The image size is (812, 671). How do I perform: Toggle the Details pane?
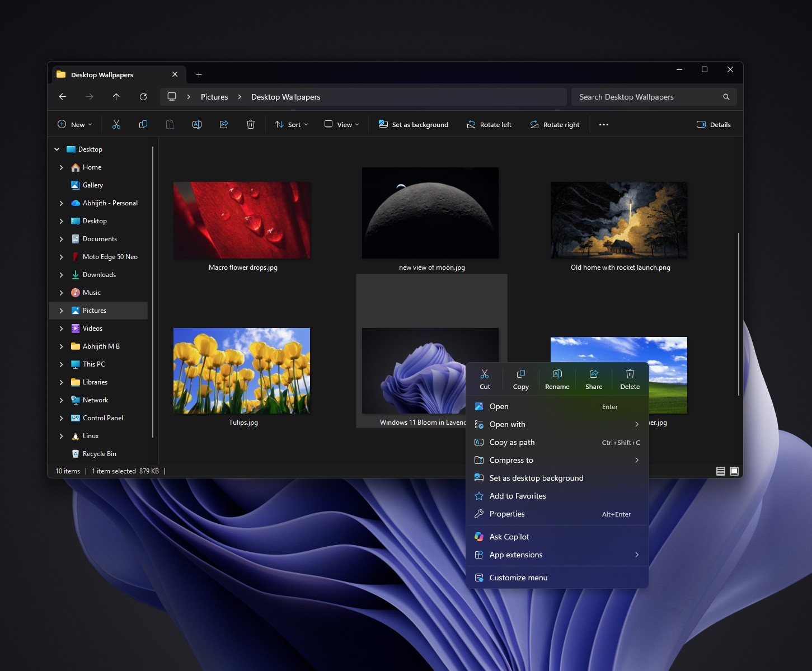(714, 124)
